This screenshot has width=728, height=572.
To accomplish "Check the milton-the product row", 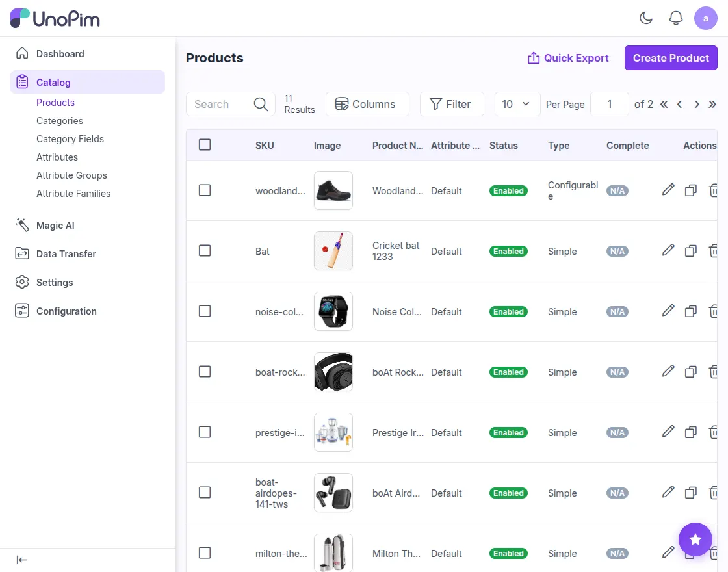I will pos(205,552).
